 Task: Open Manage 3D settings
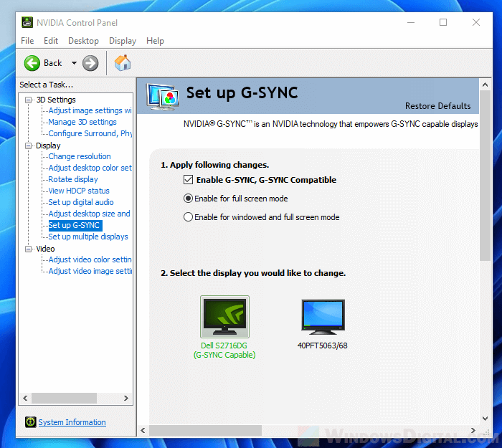[82, 122]
